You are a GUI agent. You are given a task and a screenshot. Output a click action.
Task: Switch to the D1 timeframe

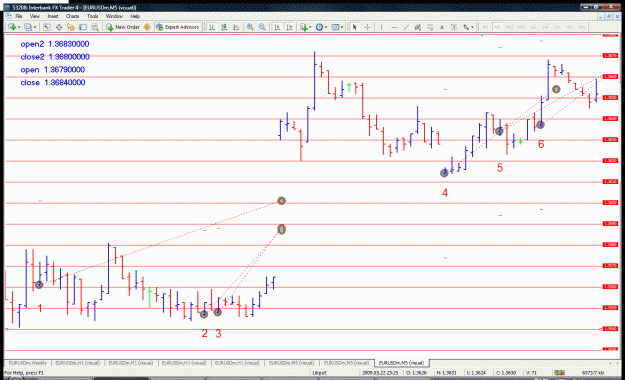coord(558,27)
